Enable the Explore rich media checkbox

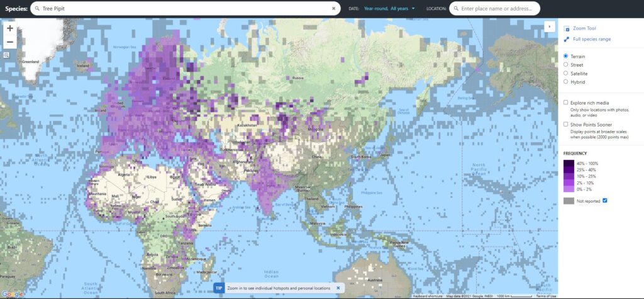(566, 102)
